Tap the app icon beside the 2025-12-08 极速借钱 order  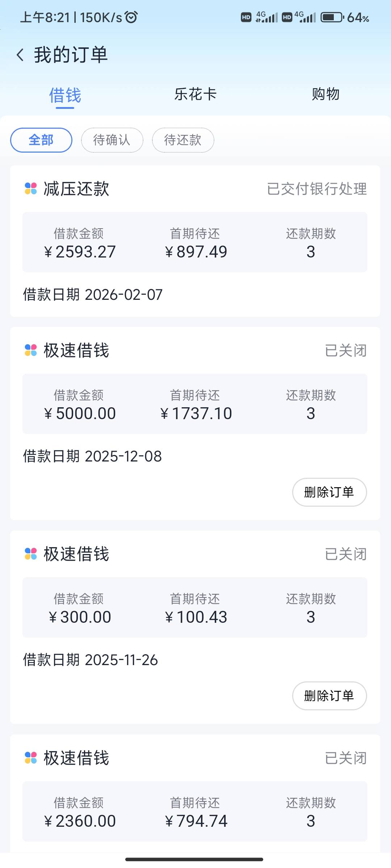point(31,350)
